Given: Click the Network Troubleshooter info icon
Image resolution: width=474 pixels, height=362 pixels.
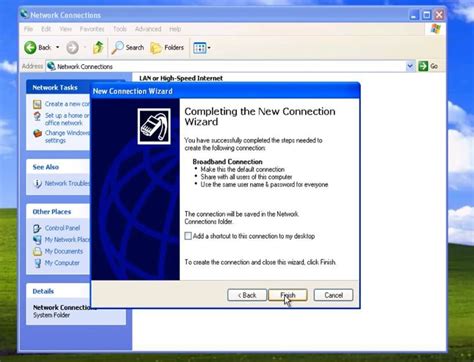Looking at the screenshot, I should [x=37, y=183].
